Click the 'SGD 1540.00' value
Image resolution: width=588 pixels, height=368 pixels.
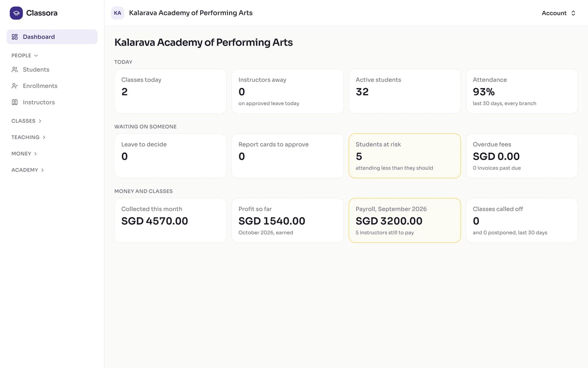[272, 221]
